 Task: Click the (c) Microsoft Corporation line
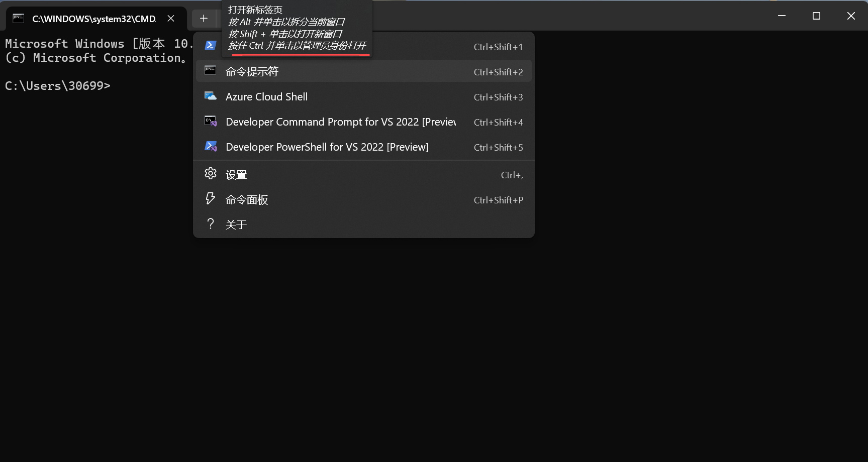click(x=96, y=58)
